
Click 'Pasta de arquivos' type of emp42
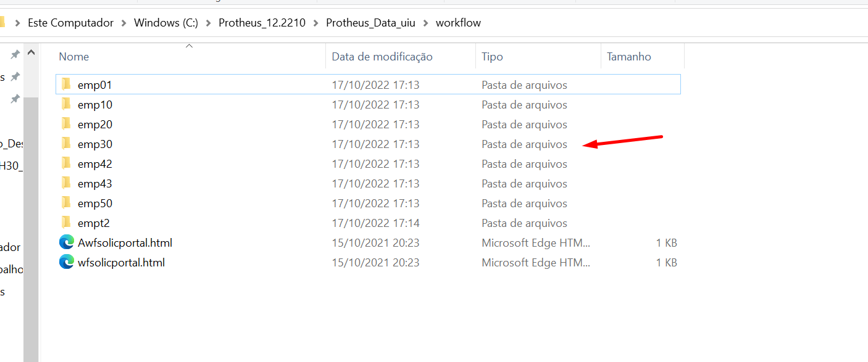(524, 163)
